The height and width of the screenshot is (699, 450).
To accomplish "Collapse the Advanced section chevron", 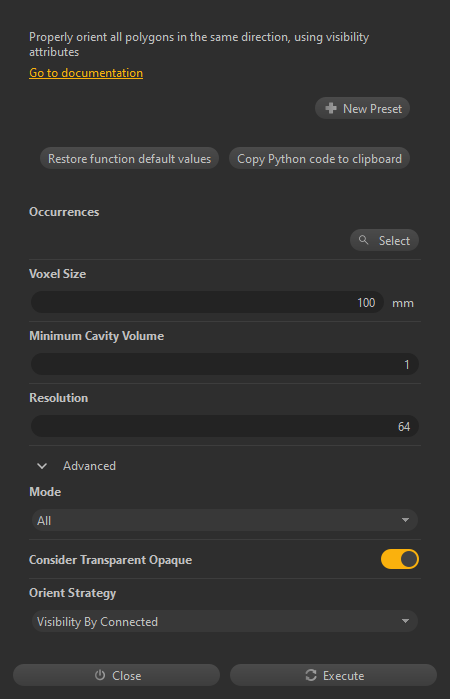I will click(x=42, y=466).
